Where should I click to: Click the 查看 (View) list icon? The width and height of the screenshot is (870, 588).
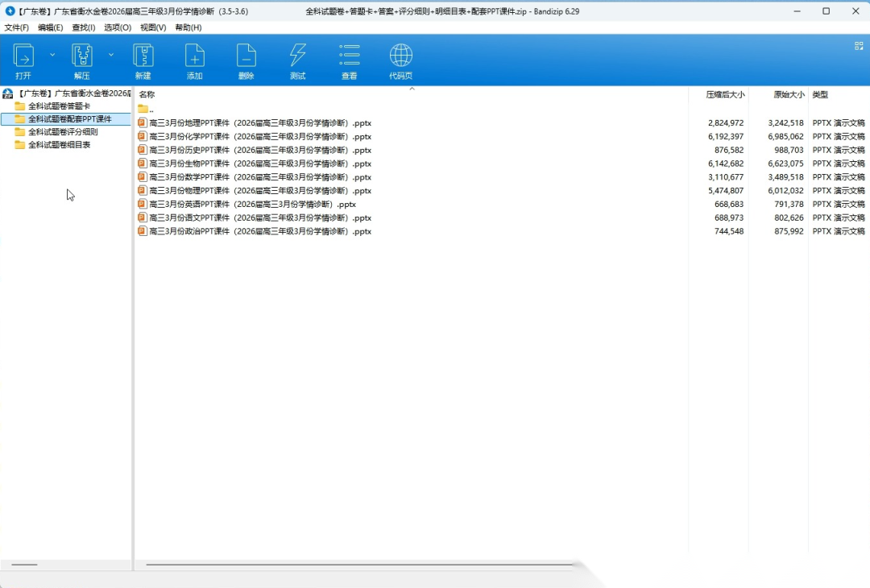350,56
